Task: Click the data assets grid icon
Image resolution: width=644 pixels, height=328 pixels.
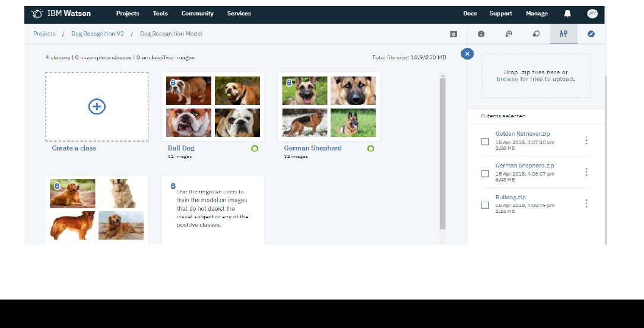Action: 563,34
